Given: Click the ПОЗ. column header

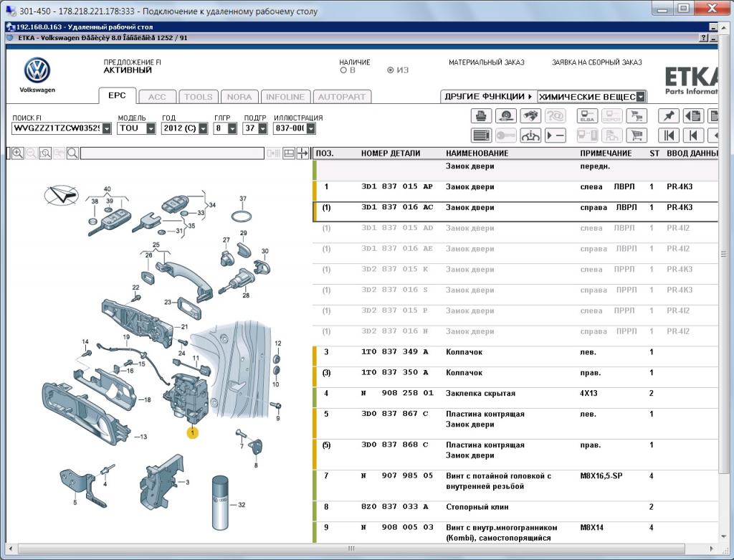Looking at the screenshot, I should point(325,153).
